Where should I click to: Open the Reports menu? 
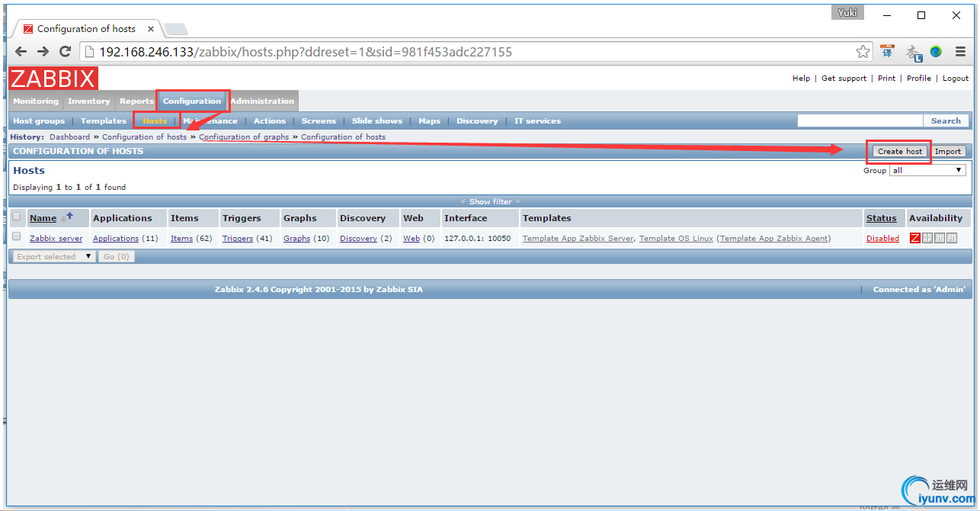(x=136, y=101)
